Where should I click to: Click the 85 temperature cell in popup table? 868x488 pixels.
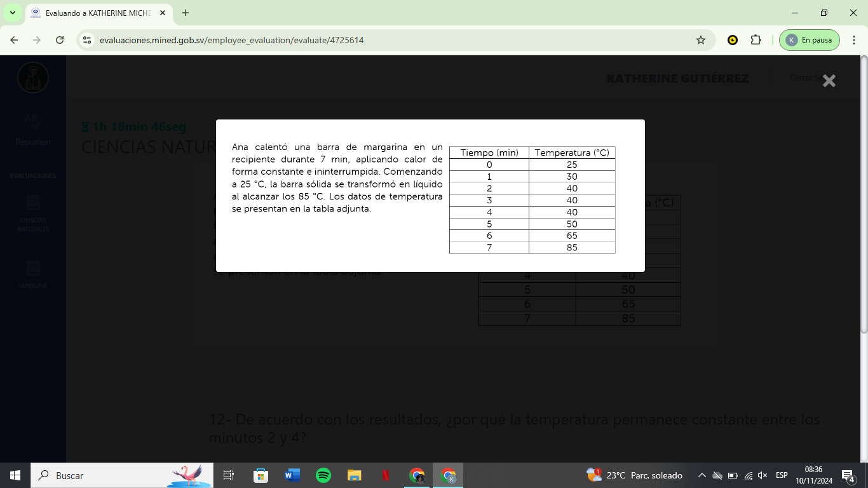572,248
